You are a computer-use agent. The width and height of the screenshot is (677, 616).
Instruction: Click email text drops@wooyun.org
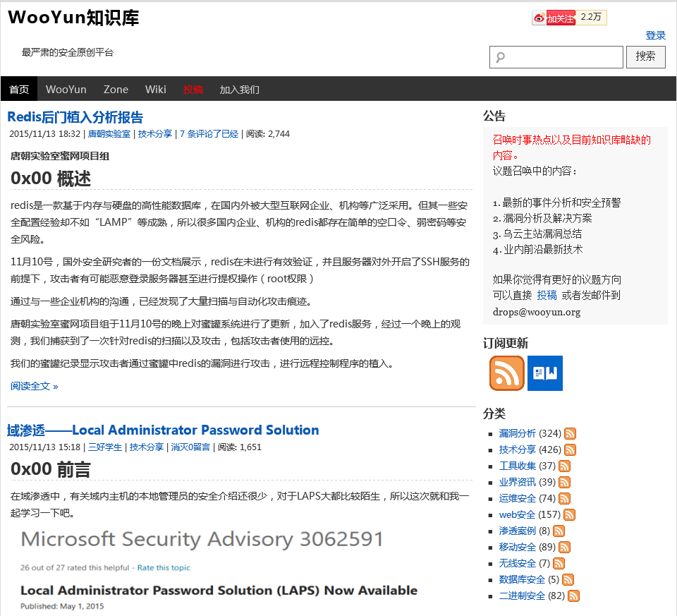(537, 312)
